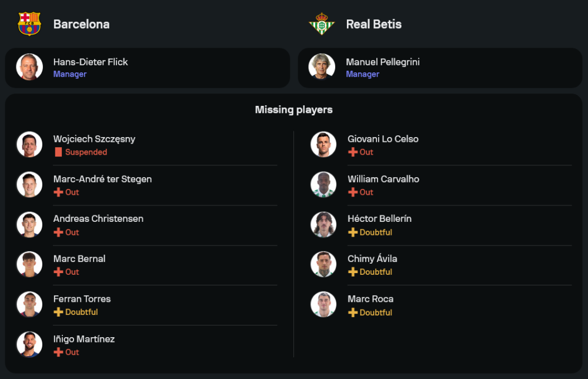Open Manuel Pellegrini's manager profile photo
This screenshot has width=588, height=379.
(322, 67)
